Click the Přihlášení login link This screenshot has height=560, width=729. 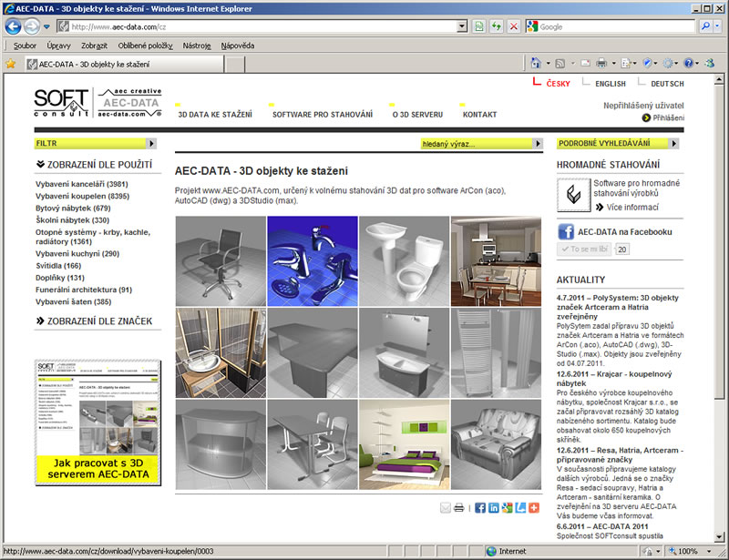click(x=667, y=117)
